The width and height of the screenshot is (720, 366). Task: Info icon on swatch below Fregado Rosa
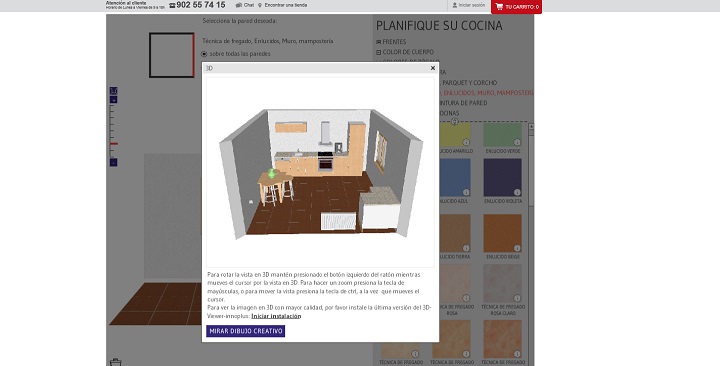[x=466, y=354]
